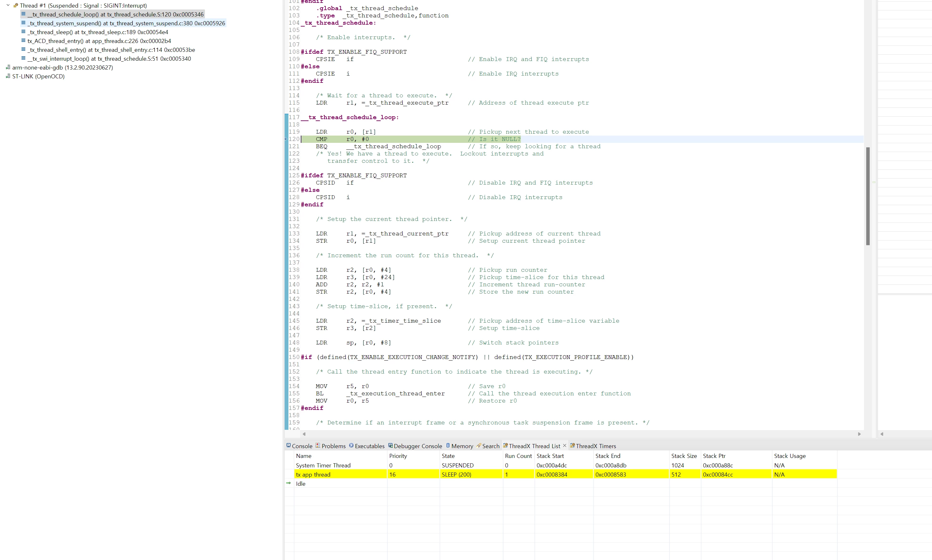
Task: Click the Memory tab icon
Action: 448,445
